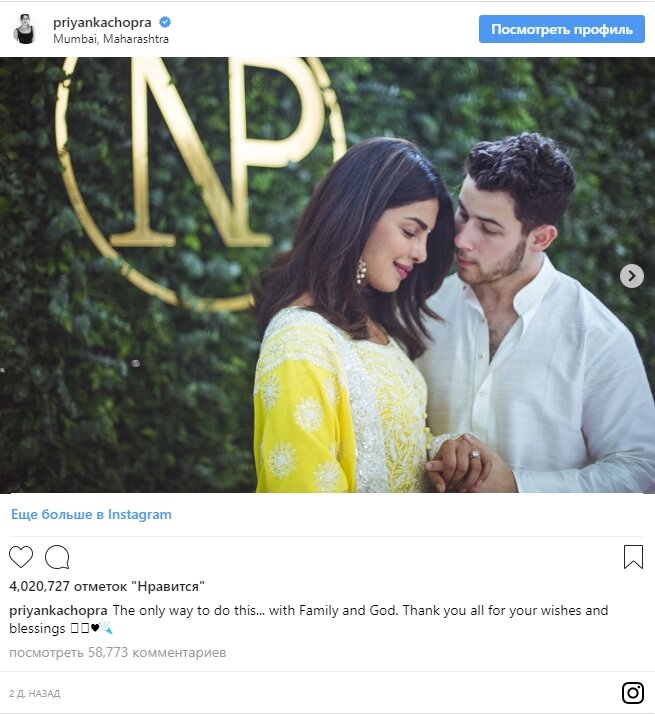Viewport: 655px width, 714px height.
Task: Click the engagement ring in the photo
Action: (x=475, y=455)
